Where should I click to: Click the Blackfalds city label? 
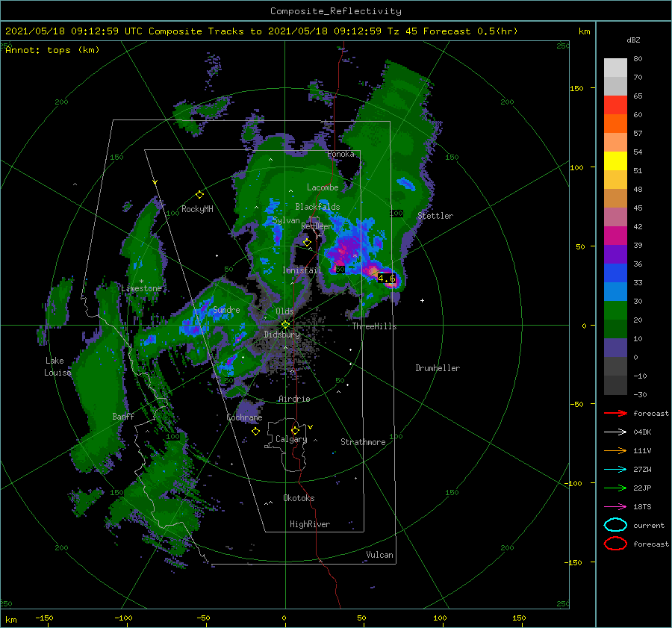point(317,207)
